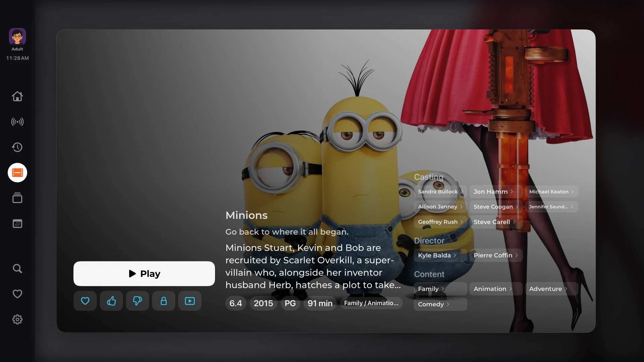Image resolution: width=644 pixels, height=362 pixels.
Task: Open cast member Michael Keaton
Action: click(x=552, y=192)
